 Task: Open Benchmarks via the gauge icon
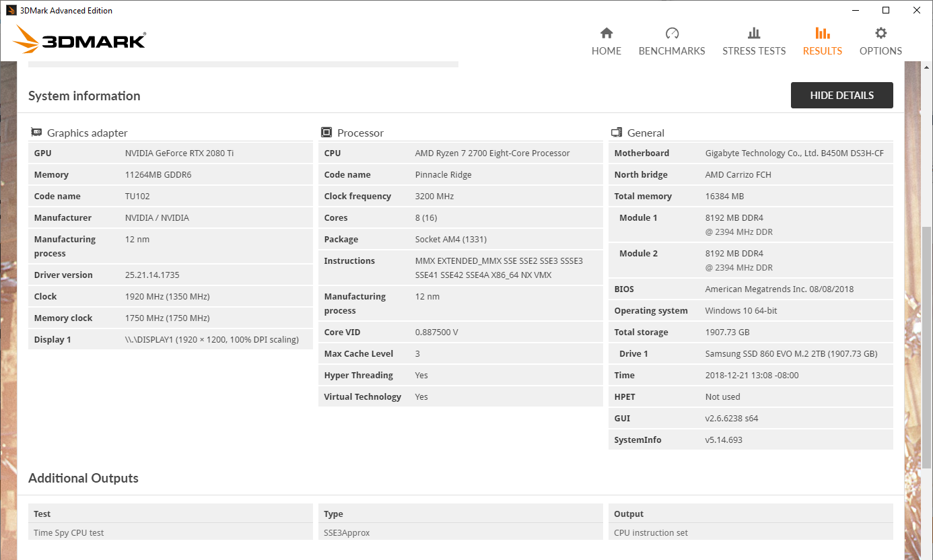(x=671, y=33)
